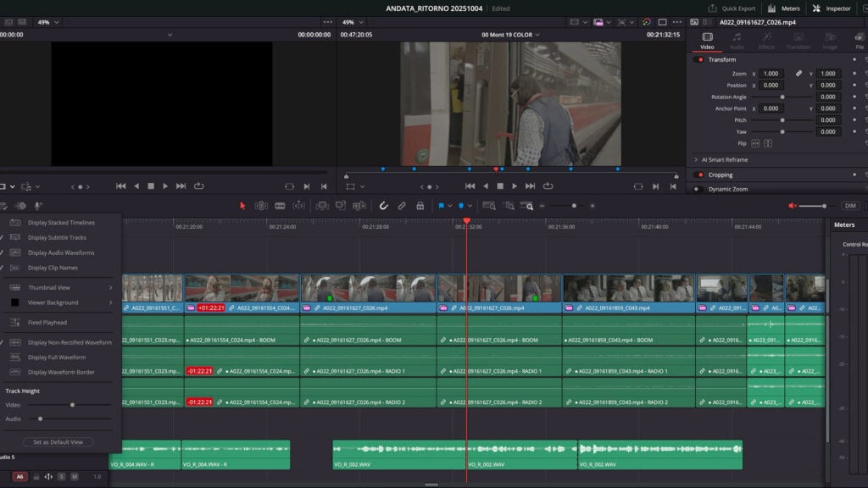The width and height of the screenshot is (868, 488).
Task: Toggle the Transform section on/off switch
Action: (699, 60)
